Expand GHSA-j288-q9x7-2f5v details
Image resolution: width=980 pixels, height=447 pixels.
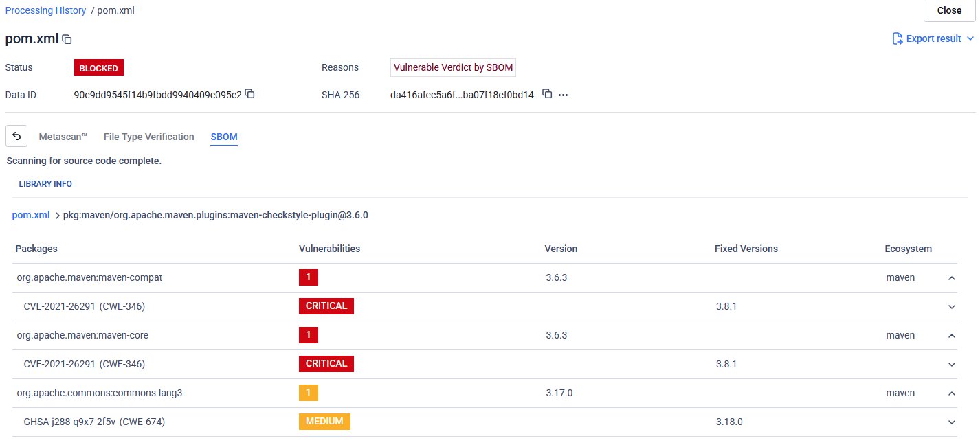951,422
